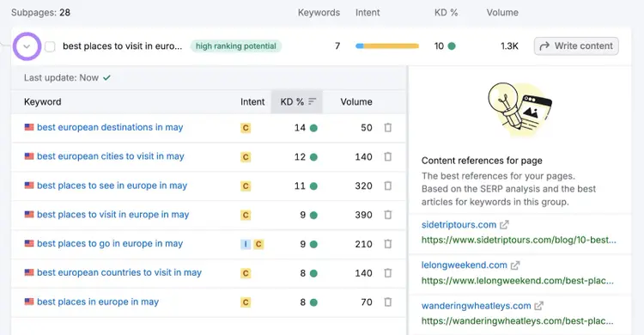Click the C intent badge for 'best places in europe in may'
The width and height of the screenshot is (644, 335).
[246, 302]
